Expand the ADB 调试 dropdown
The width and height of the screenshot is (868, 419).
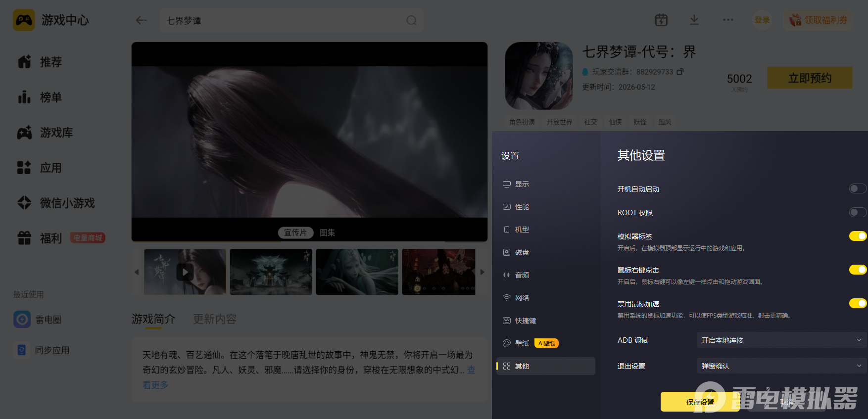tap(782, 340)
